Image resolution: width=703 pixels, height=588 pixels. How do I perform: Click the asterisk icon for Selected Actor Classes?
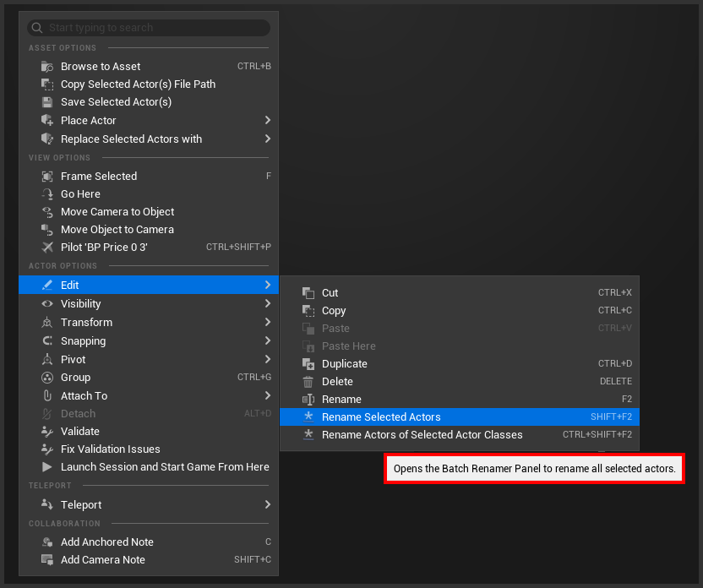pyautogui.click(x=308, y=435)
